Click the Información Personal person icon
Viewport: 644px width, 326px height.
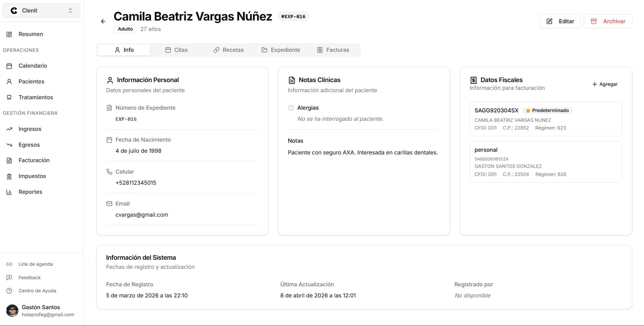tap(110, 80)
